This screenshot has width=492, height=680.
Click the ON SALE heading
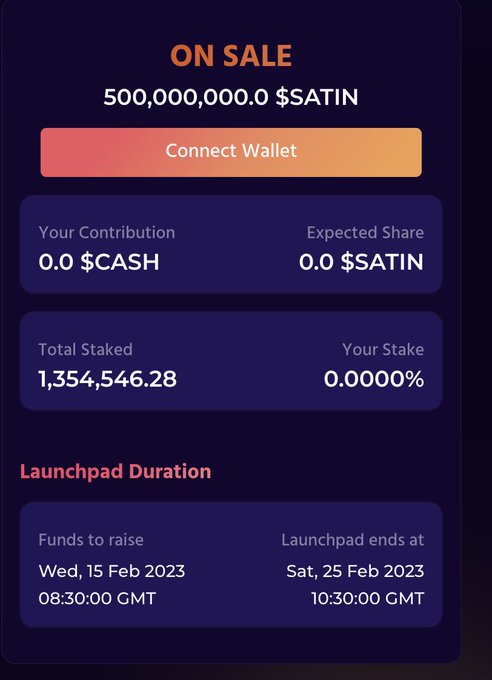[231, 56]
